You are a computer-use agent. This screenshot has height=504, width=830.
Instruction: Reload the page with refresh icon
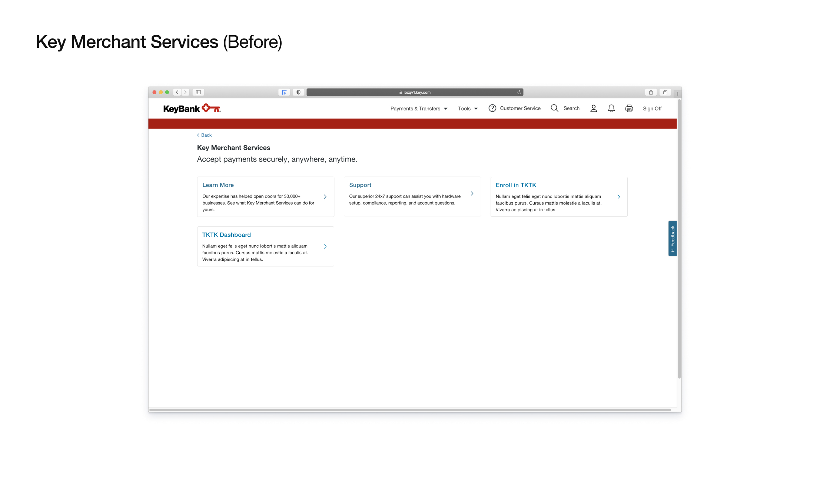(519, 92)
